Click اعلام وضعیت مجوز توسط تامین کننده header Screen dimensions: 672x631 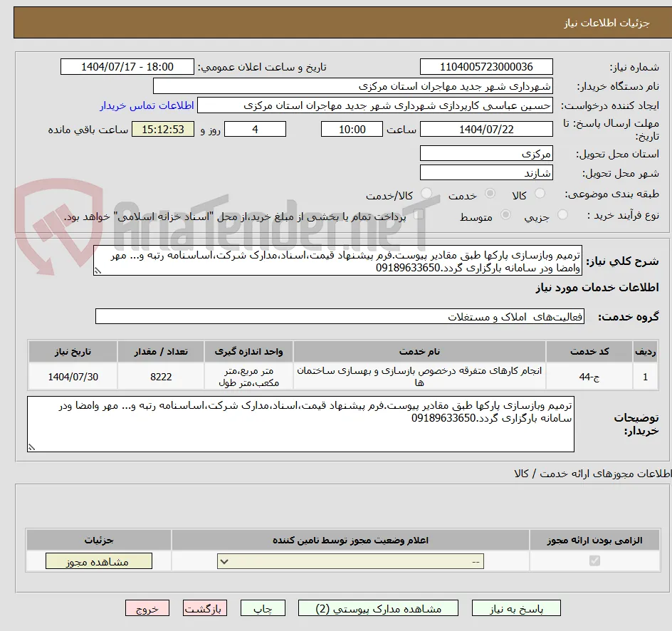[350, 540]
